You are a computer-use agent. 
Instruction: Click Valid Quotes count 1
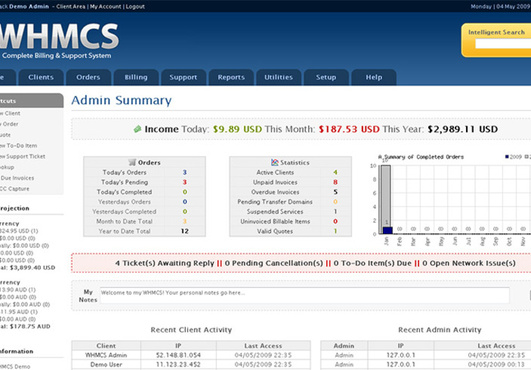pyautogui.click(x=335, y=231)
